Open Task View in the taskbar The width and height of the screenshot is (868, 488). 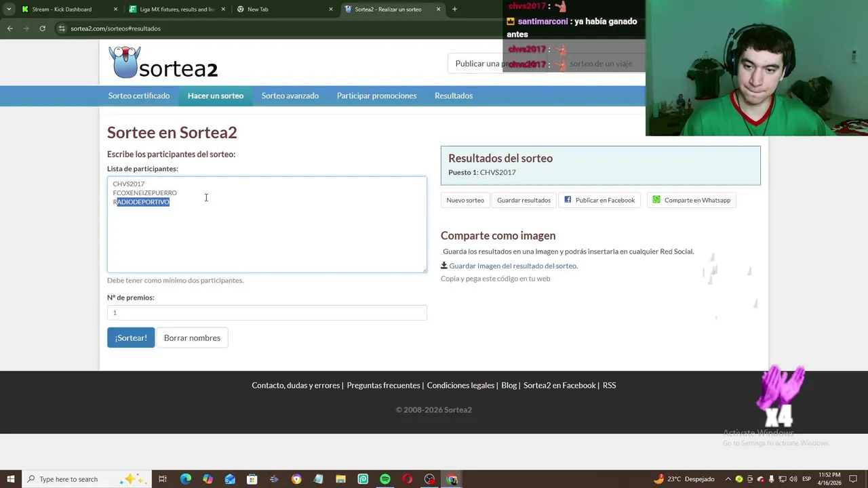[x=163, y=479]
